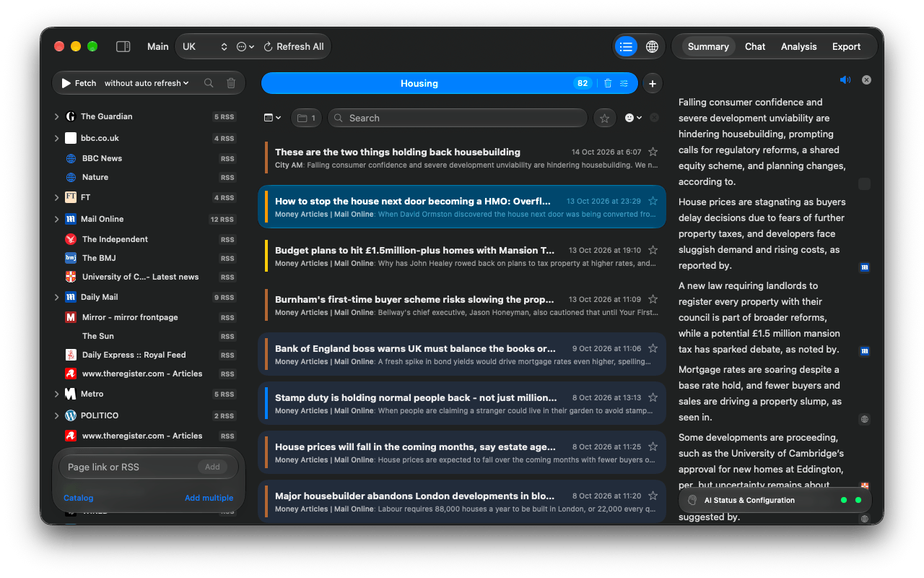The width and height of the screenshot is (924, 578).
Task: Open the smiley sentiment filter dropdown
Action: point(633,118)
